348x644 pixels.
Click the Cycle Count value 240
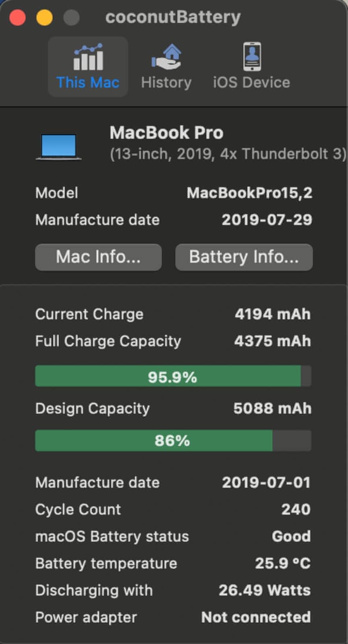[x=296, y=509]
